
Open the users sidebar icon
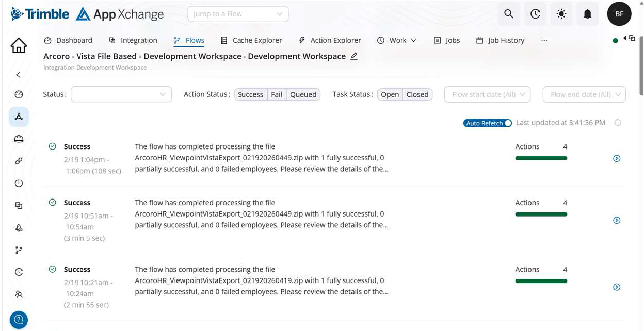(19, 294)
